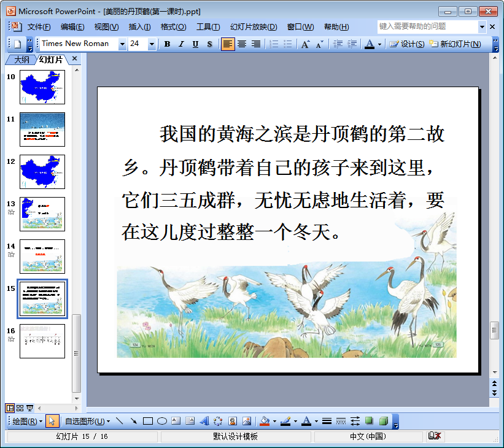
Task: Decrease the paragraph indent level
Action: tap(338, 44)
